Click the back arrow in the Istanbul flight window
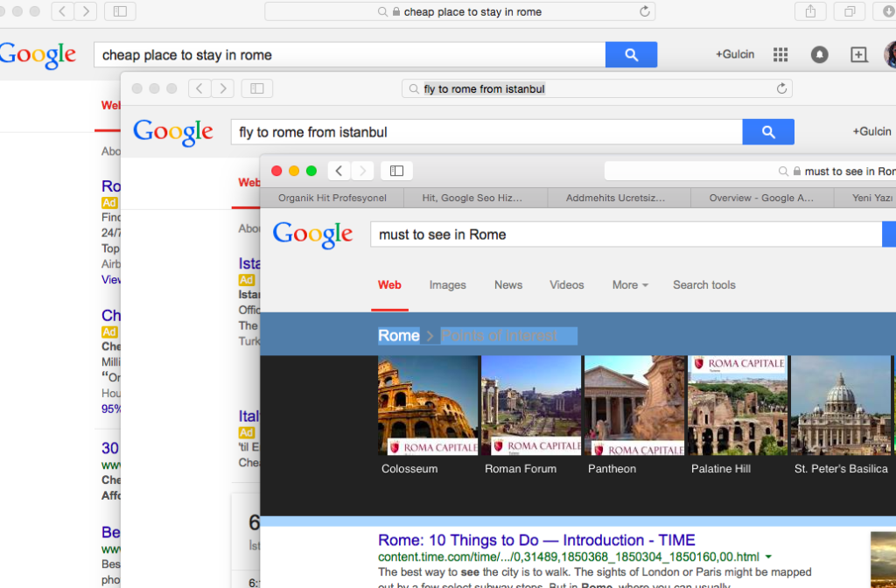This screenshot has height=588, width=896. click(x=199, y=88)
